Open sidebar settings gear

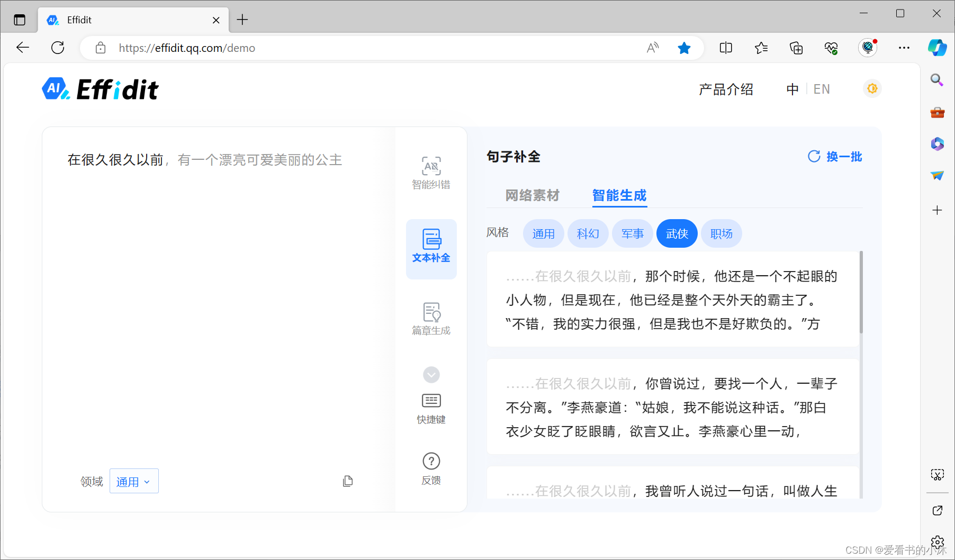click(x=937, y=542)
